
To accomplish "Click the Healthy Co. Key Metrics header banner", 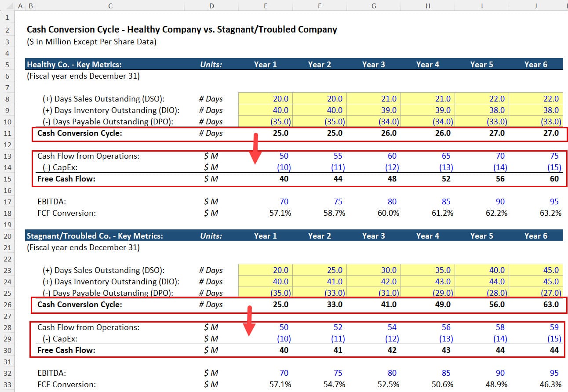I will [75, 64].
